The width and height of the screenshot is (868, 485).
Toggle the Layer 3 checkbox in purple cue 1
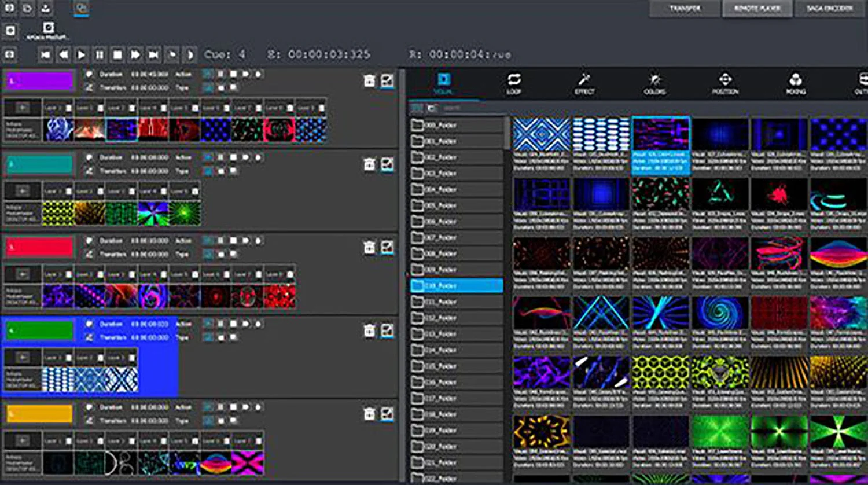[x=132, y=108]
